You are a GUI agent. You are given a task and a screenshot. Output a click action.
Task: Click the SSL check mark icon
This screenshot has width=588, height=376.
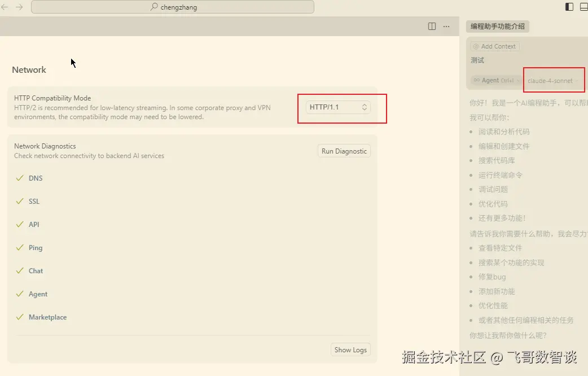[x=20, y=202]
